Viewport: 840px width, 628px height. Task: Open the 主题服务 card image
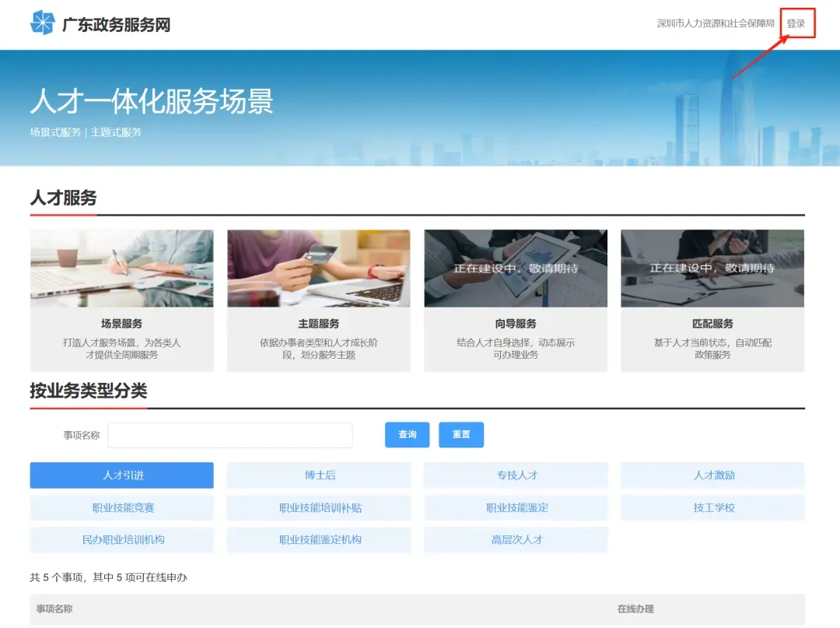(319, 268)
